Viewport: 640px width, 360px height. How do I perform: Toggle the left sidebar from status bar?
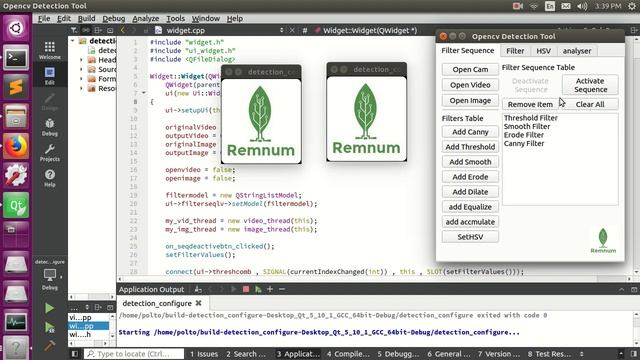tap(75, 354)
